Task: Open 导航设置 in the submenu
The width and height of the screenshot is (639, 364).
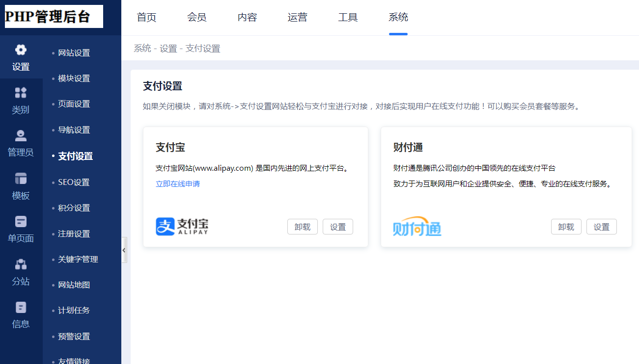Action: [74, 130]
